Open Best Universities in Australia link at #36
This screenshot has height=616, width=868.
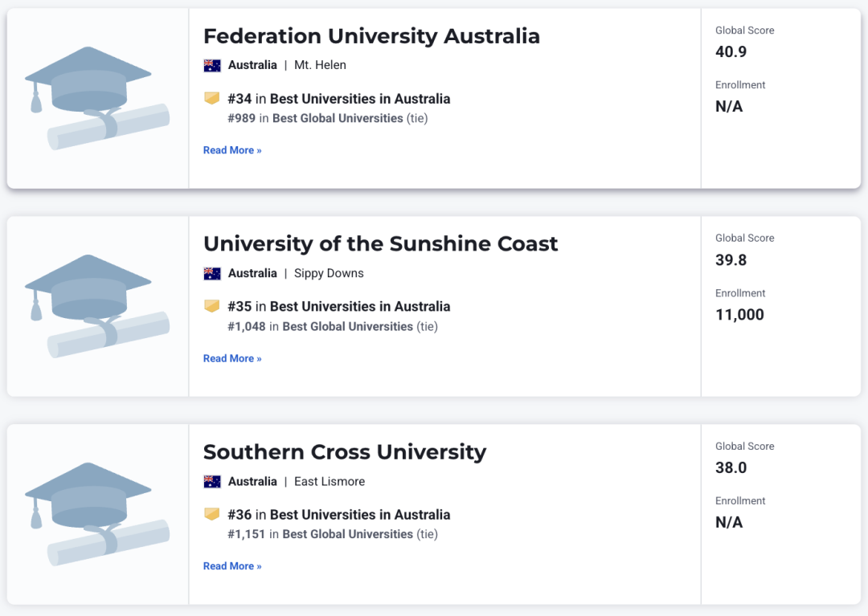point(360,515)
